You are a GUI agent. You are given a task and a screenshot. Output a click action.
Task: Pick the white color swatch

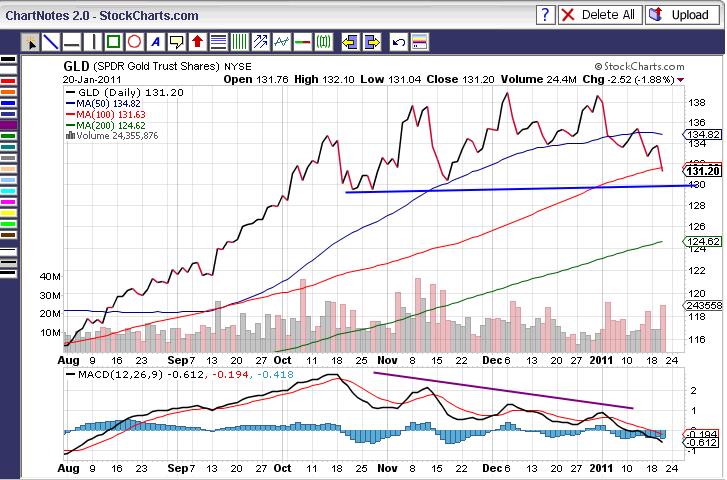coord(9,70)
